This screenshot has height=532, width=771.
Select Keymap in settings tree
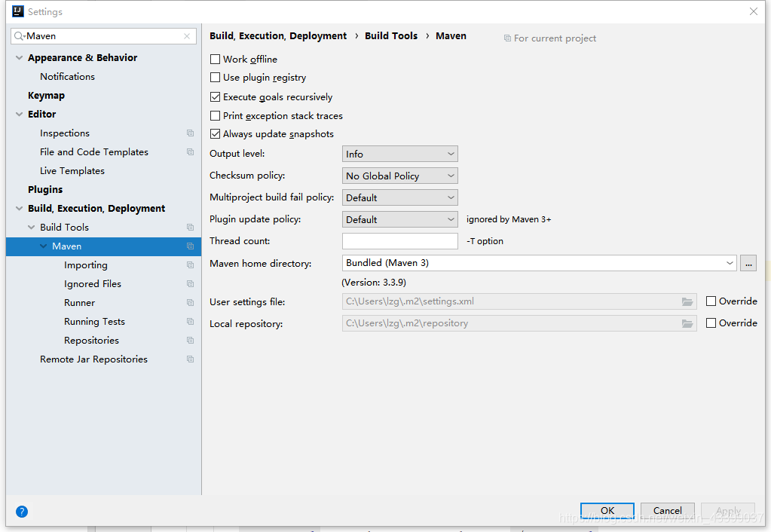tap(46, 96)
